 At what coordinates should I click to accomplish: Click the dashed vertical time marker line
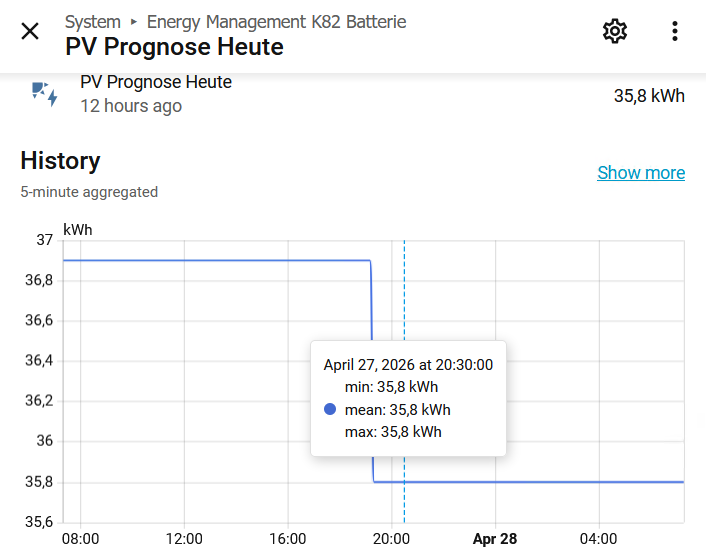pyautogui.click(x=404, y=300)
